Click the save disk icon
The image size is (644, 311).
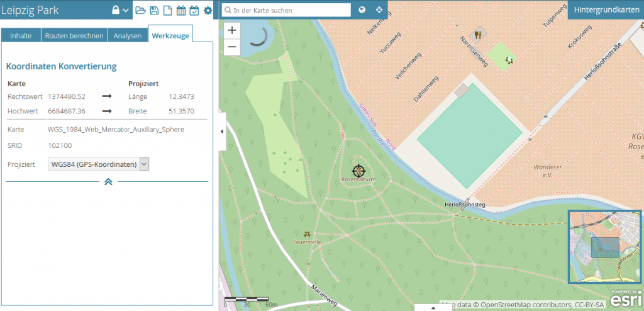point(154,10)
